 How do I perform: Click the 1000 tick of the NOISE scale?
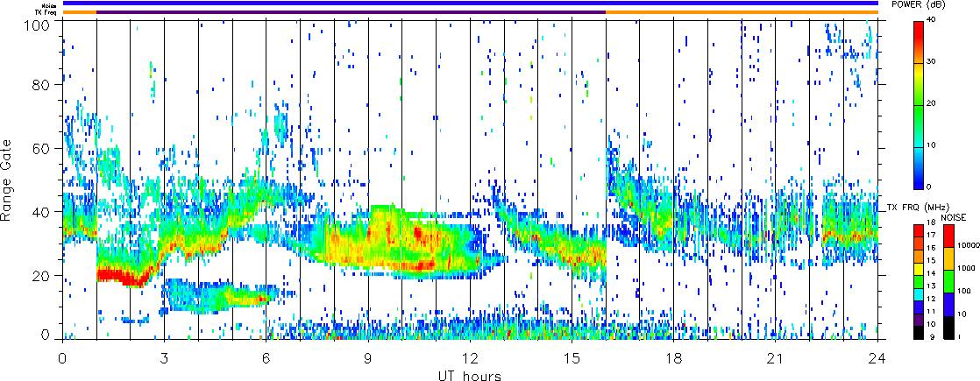[x=964, y=269]
